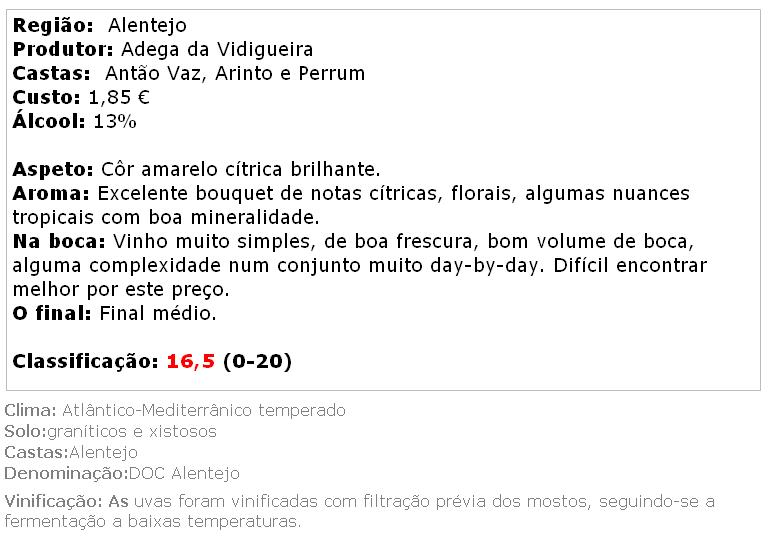Click the Alentejo region value
769x539 pixels.
pyautogui.click(x=147, y=26)
